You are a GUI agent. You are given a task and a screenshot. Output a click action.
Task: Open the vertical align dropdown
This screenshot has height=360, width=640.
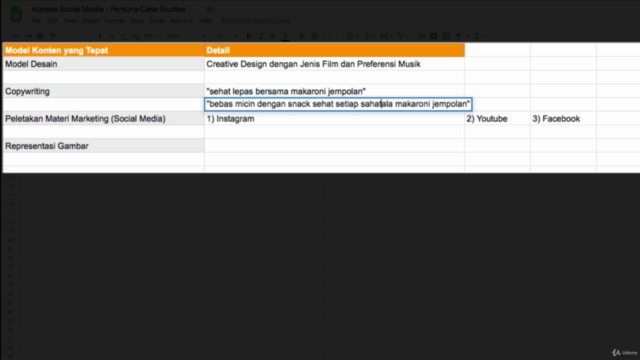click(369, 36)
